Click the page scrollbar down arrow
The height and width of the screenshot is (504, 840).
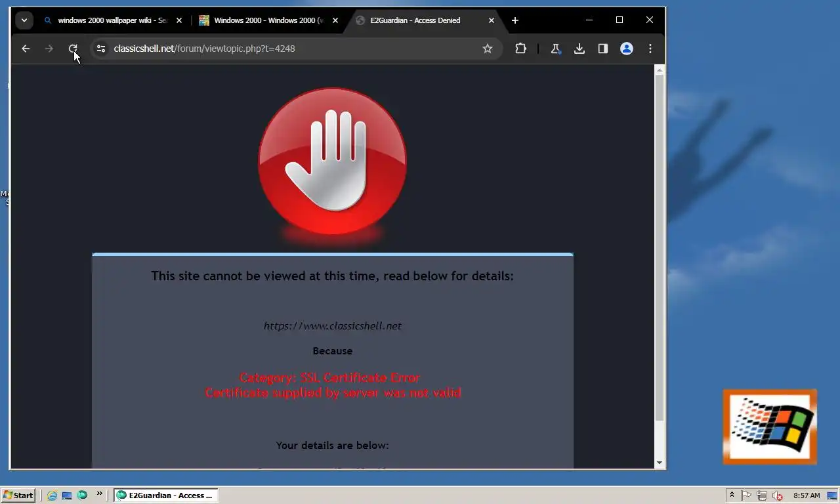pyautogui.click(x=660, y=463)
